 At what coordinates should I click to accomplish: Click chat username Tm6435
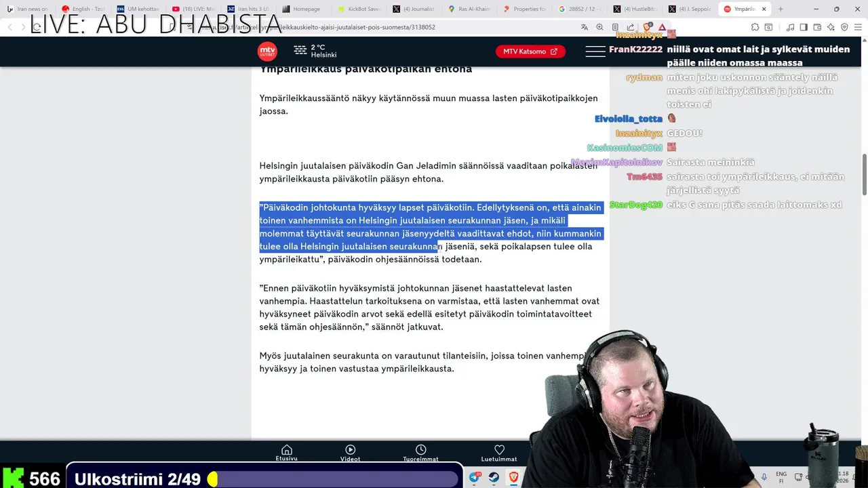(644, 177)
